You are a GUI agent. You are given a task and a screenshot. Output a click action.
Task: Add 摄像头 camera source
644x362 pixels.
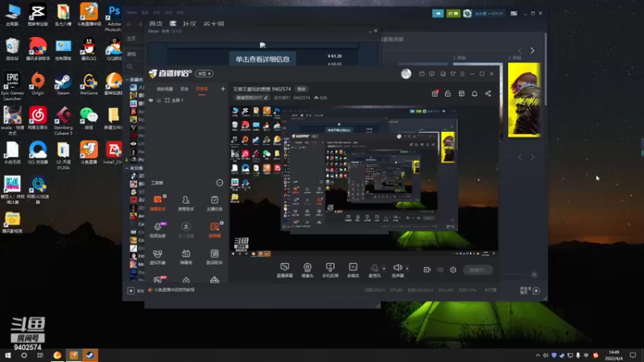[x=308, y=270]
